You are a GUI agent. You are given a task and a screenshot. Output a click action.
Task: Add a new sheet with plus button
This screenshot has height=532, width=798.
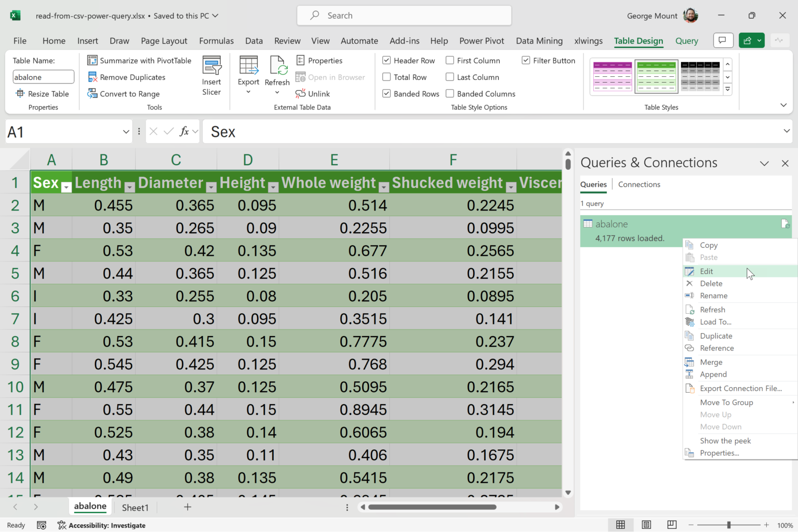(188, 507)
